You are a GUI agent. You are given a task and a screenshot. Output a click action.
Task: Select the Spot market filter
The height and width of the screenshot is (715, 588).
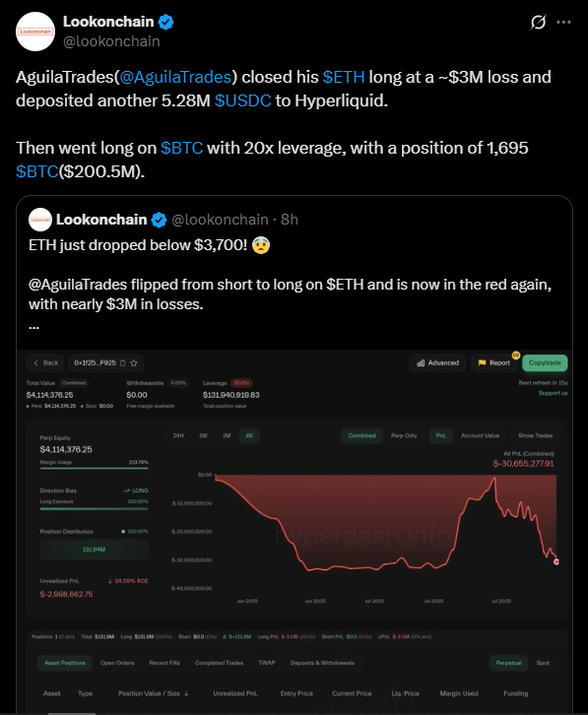point(543,663)
